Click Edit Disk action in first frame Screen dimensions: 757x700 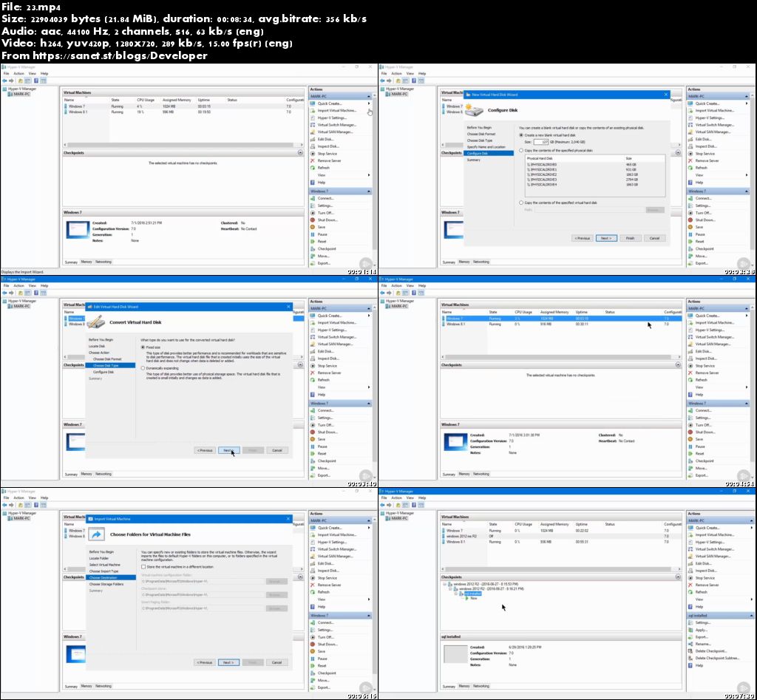(x=325, y=139)
